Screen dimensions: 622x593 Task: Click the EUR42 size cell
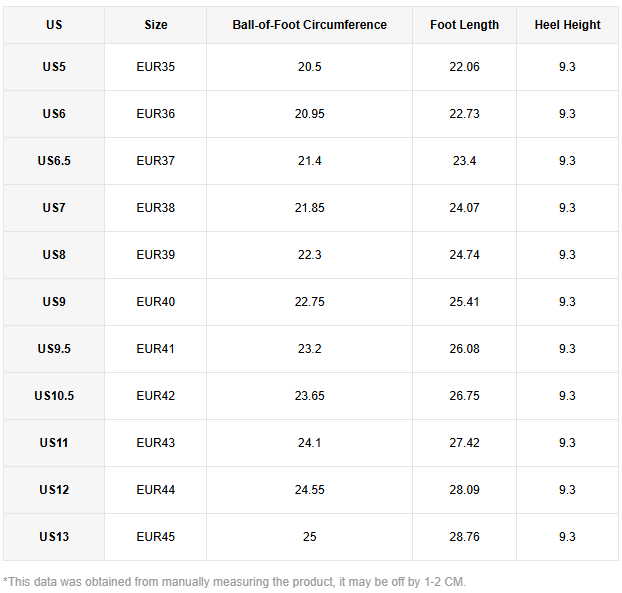(x=155, y=396)
